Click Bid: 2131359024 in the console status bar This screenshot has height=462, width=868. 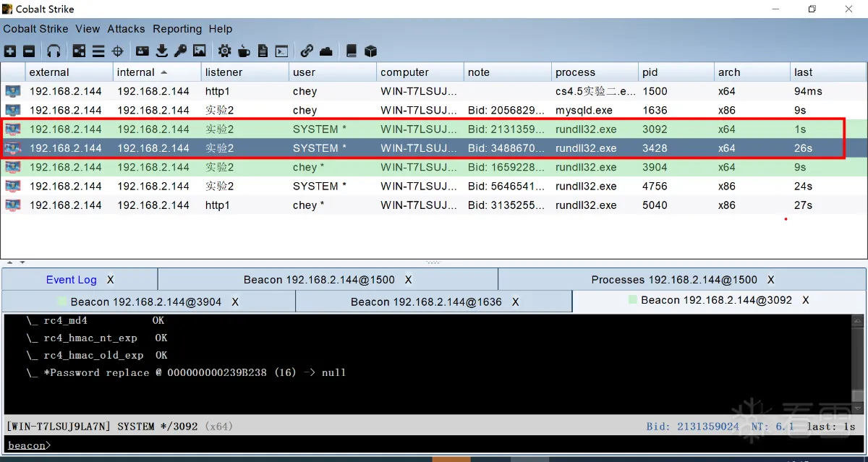coord(692,426)
